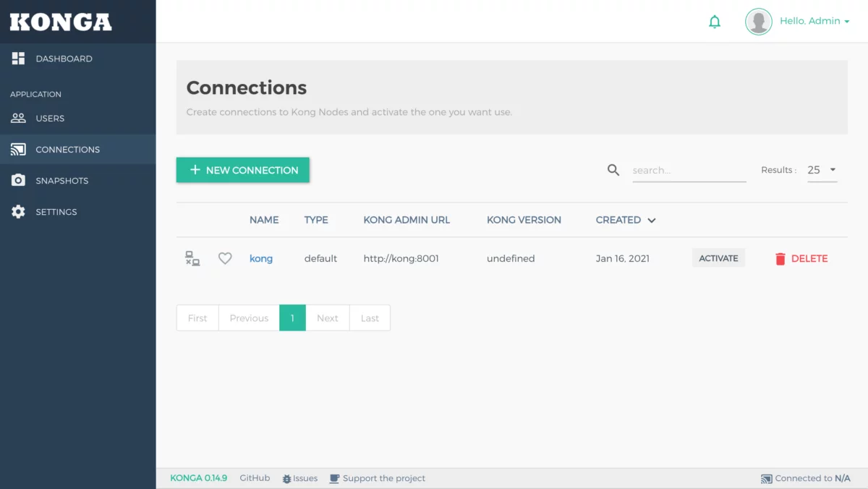This screenshot has height=489, width=868.
Task: Jump to Last page
Action: [370, 318]
